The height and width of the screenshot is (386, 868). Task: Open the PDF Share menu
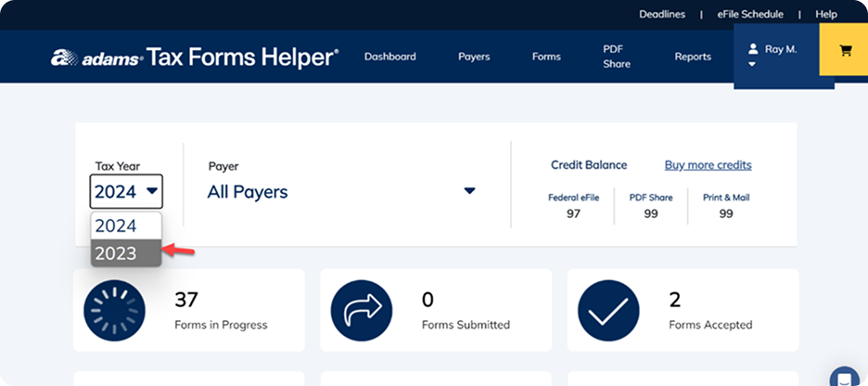pyautogui.click(x=617, y=57)
